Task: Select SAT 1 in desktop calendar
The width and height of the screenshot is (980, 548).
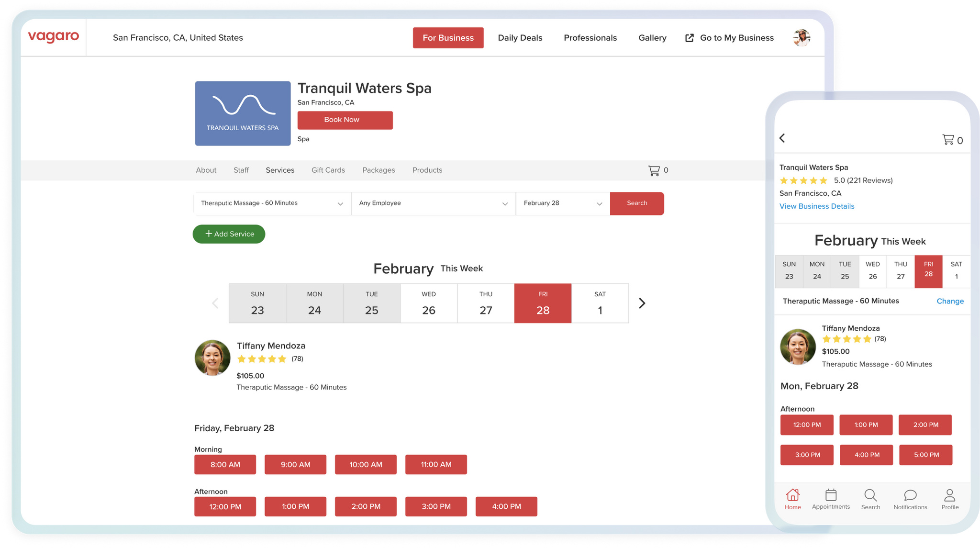Action: 600,303
